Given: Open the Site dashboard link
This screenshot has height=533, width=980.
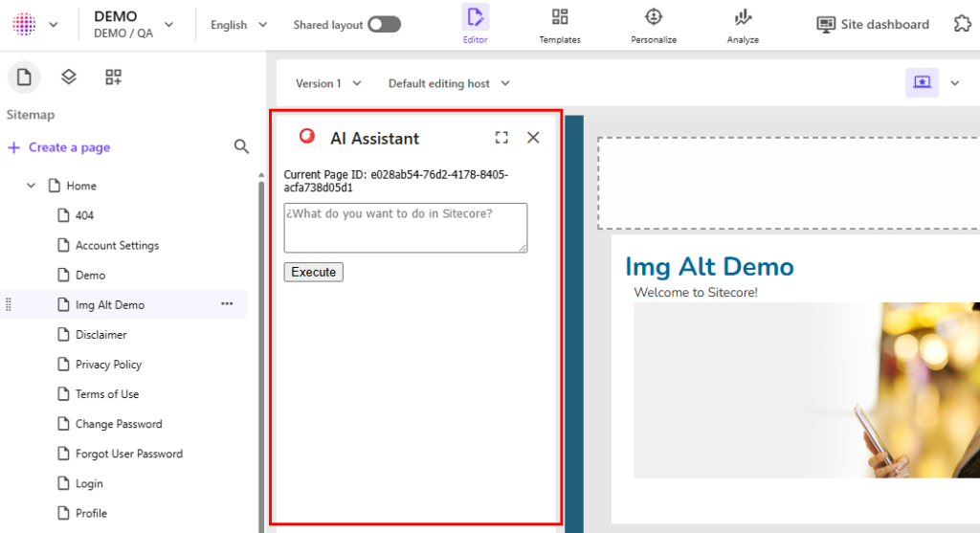Looking at the screenshot, I should click(873, 24).
